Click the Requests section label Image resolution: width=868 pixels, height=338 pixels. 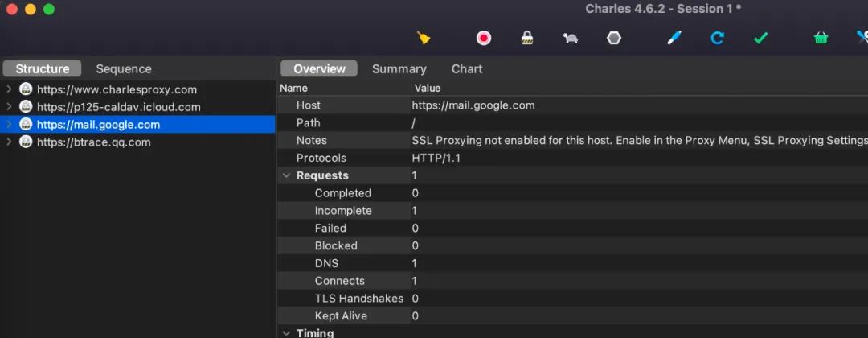tap(322, 175)
